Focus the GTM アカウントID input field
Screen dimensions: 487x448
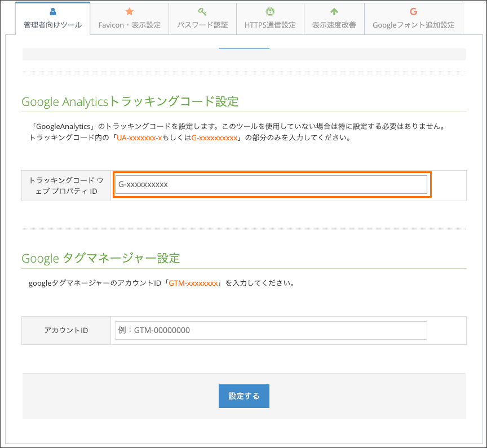coord(271,330)
